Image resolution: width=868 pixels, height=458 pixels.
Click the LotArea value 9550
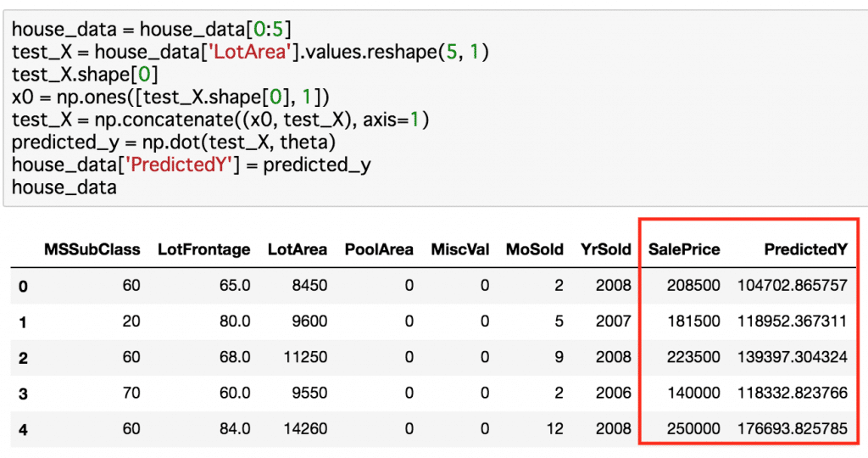click(x=309, y=393)
